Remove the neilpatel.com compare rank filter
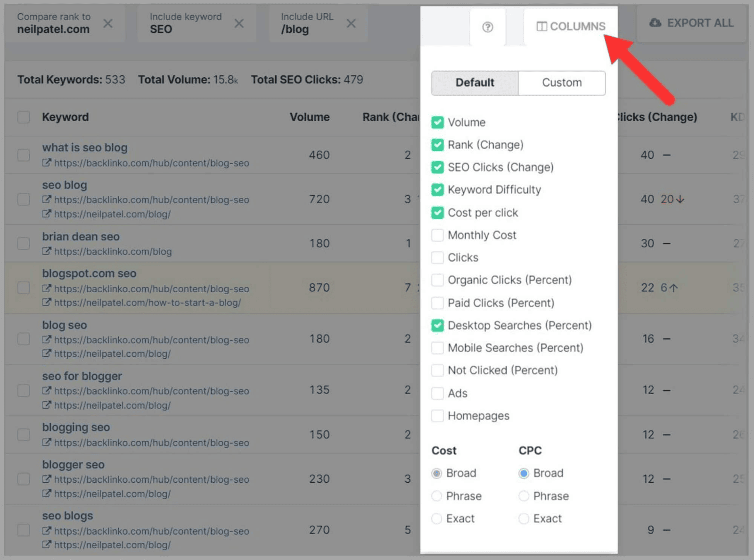Image resolution: width=754 pixels, height=560 pixels. pos(108,23)
